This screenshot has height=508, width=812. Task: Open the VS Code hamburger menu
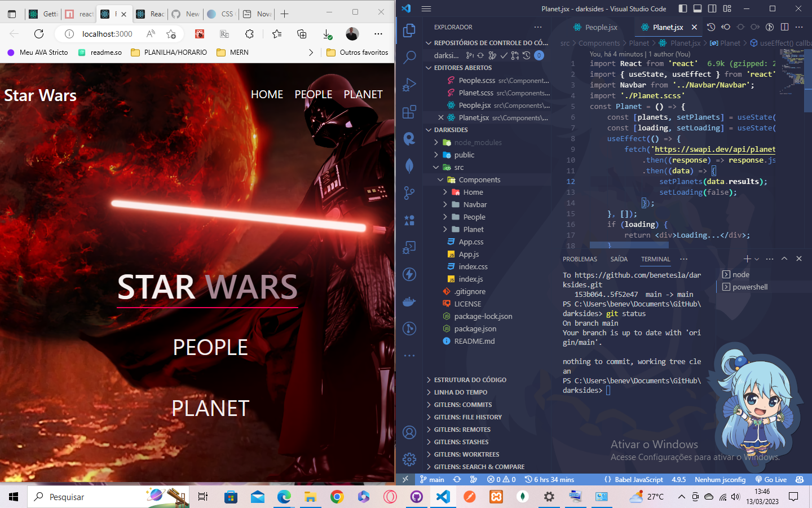coord(426,8)
